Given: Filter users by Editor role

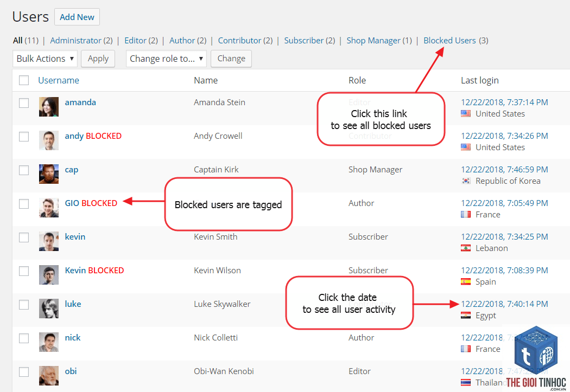Looking at the screenshot, I should pos(135,40).
